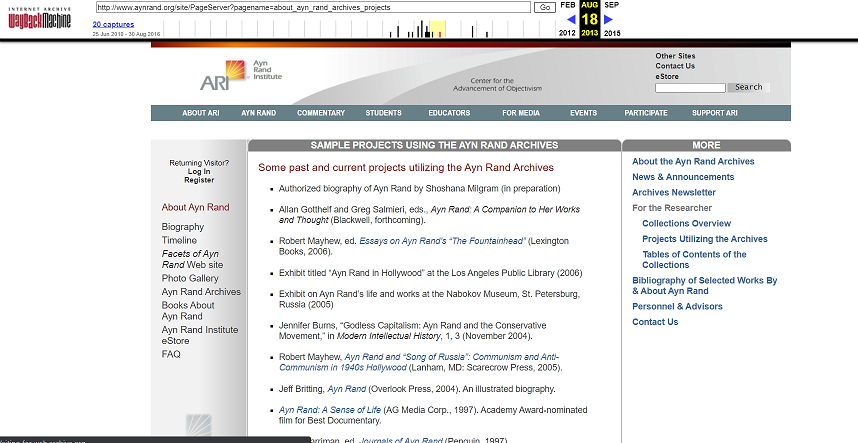Screen dimensions: 858x443
Task: Open the Other Sites link
Action: tap(675, 56)
